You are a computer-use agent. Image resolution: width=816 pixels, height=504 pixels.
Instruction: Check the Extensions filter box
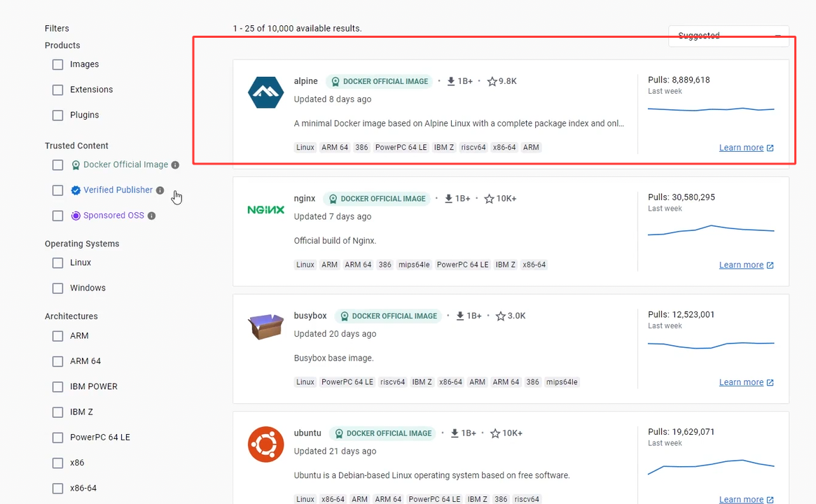(x=57, y=90)
